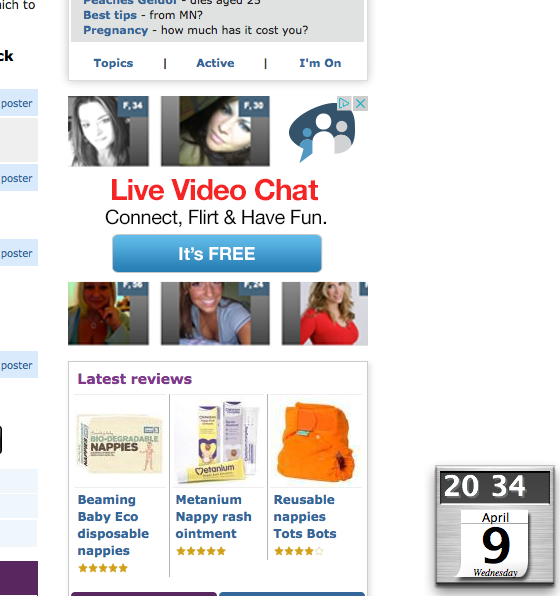
Task: Click Connect, Flirt & Have Fun text
Action: tap(216, 218)
